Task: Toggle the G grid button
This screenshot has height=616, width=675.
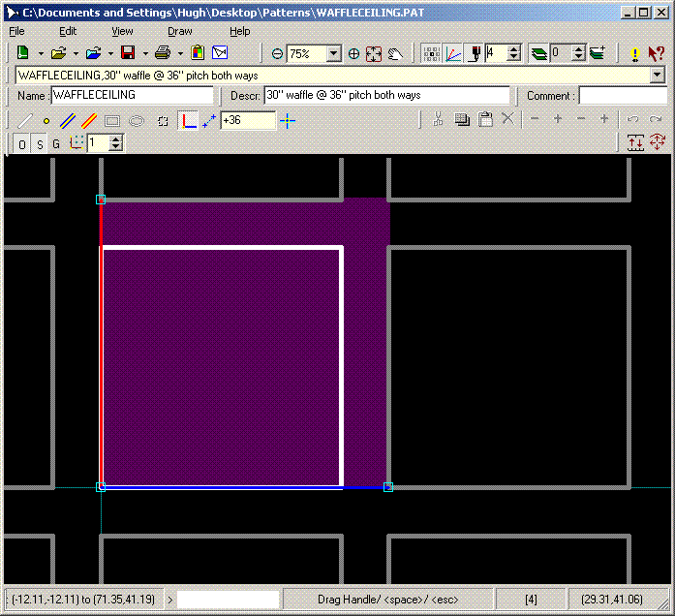Action: click(x=56, y=144)
